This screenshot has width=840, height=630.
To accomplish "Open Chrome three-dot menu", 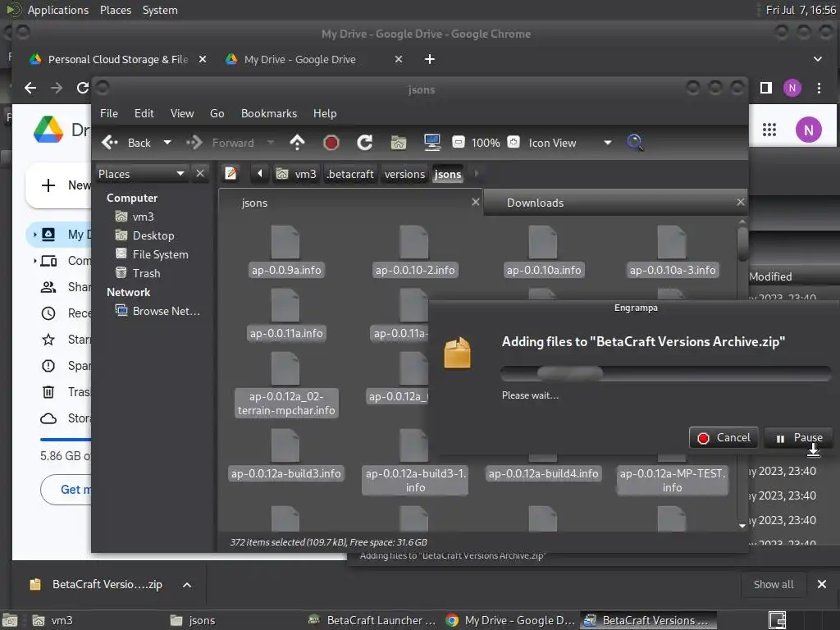I will click(x=819, y=88).
